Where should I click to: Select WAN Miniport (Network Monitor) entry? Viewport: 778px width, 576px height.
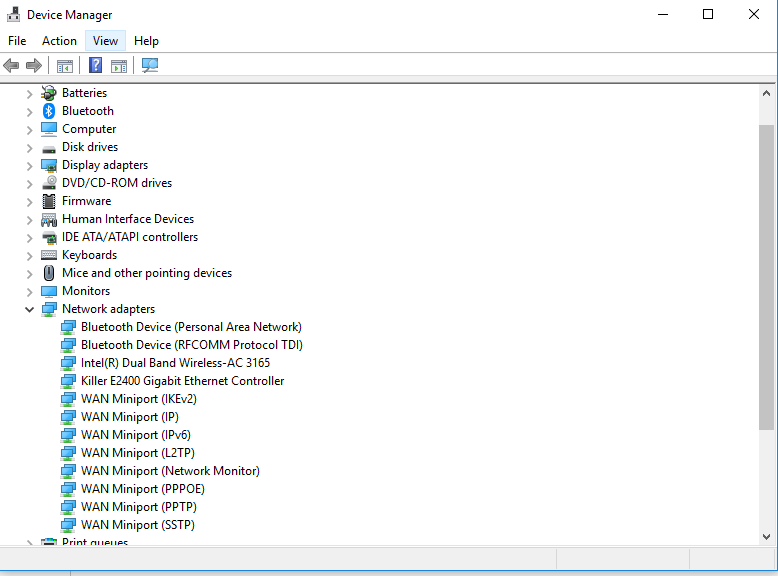pos(170,471)
